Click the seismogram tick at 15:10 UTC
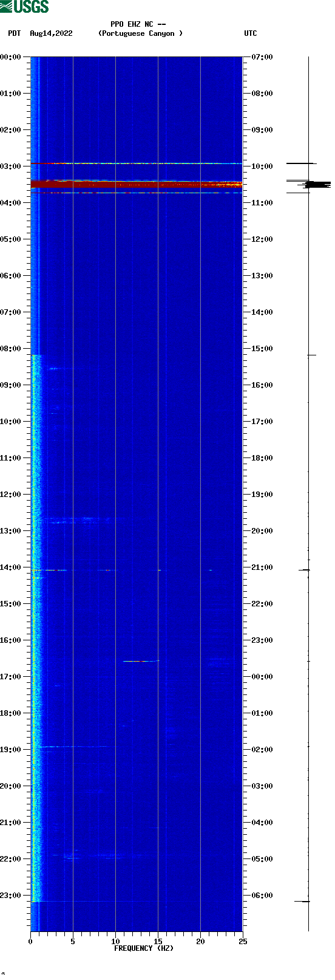Screen dimensions: 335x980 coord(311,355)
